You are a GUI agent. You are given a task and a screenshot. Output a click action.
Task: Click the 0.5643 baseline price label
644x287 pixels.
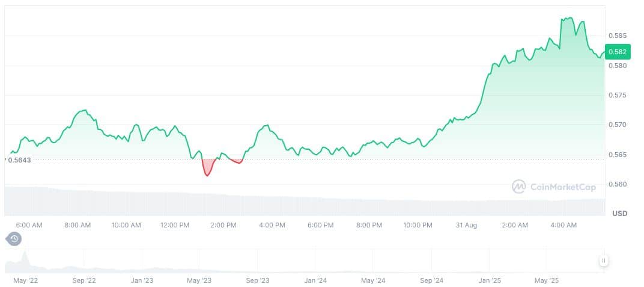[x=19, y=160]
